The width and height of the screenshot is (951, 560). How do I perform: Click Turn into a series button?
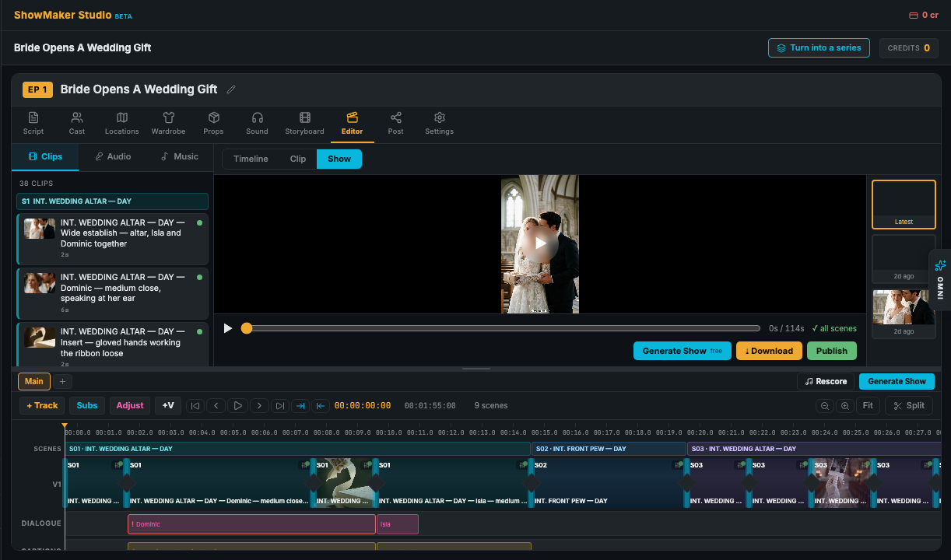click(x=819, y=47)
